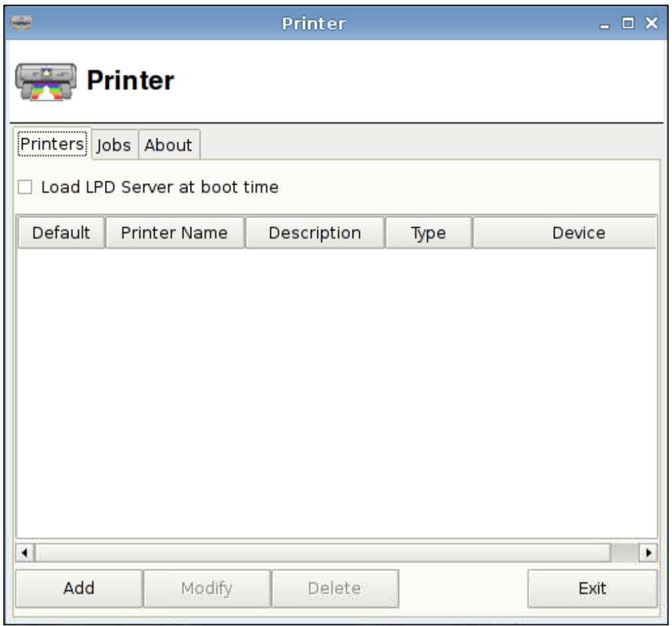This screenshot has width=672, height=626.
Task: Open the Jobs tab
Action: [x=114, y=145]
